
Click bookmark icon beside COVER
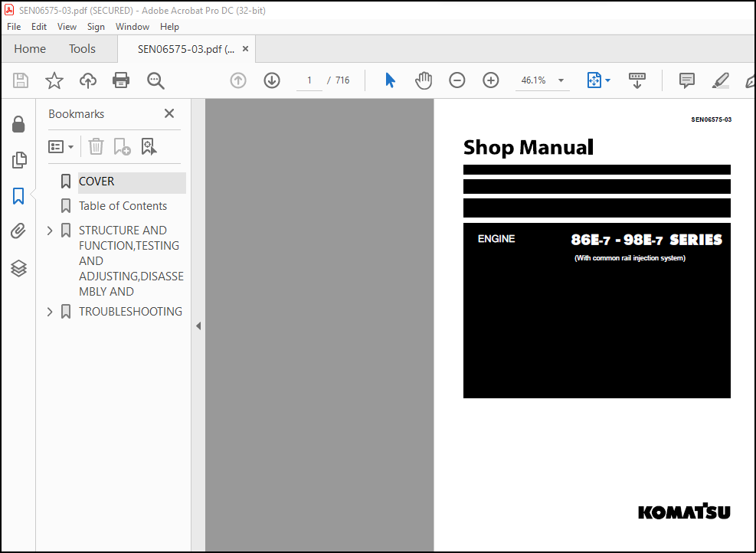click(66, 182)
